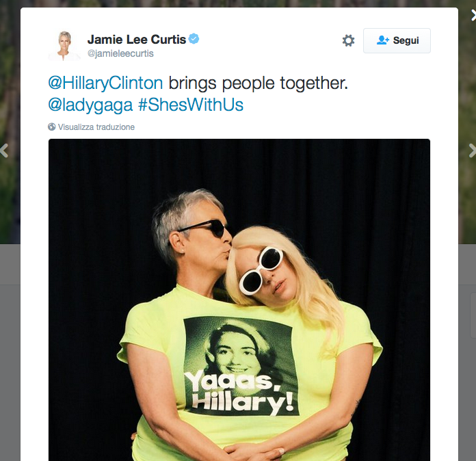Close the tweet overlay with the X icon

[473, 15]
